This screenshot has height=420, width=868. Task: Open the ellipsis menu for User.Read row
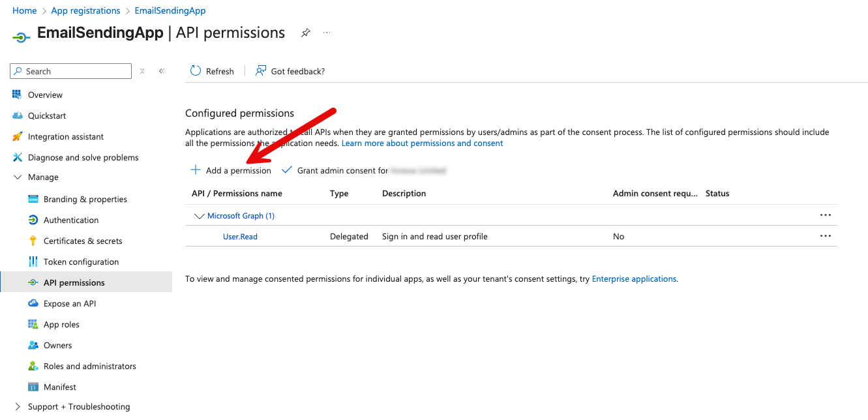point(826,236)
